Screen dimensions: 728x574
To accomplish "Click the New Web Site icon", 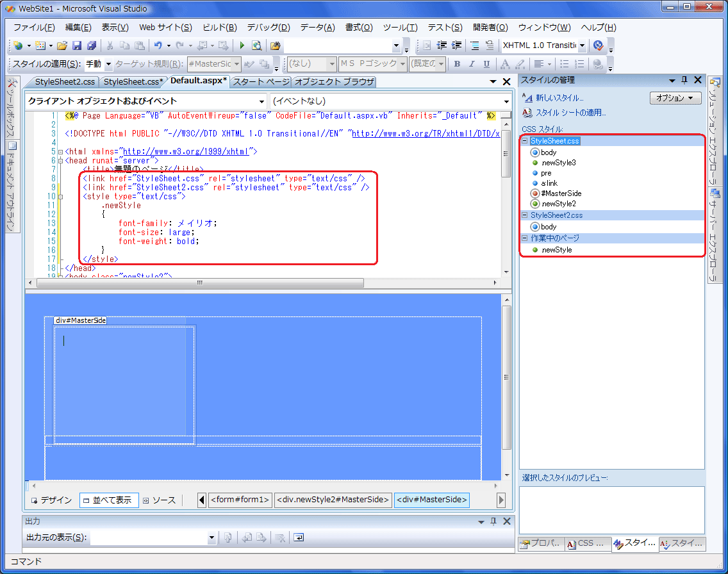I will click(x=18, y=45).
